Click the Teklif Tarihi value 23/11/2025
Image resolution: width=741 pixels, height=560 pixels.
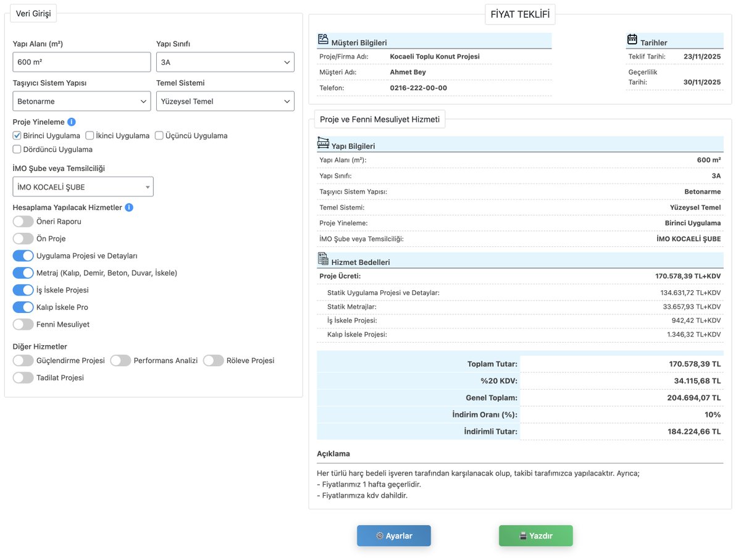pos(702,57)
